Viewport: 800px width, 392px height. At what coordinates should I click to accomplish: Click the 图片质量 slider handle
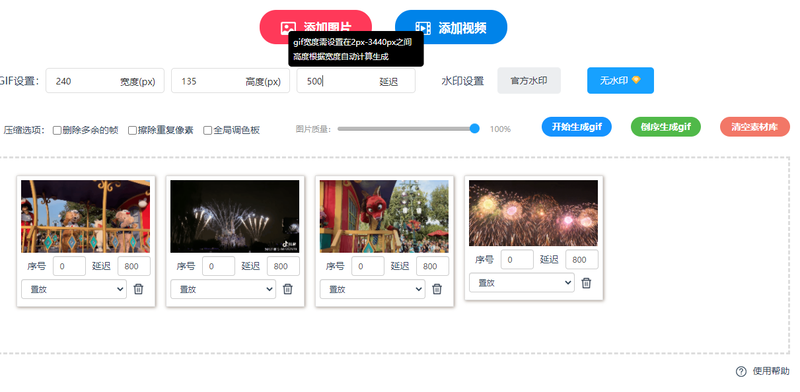(x=474, y=129)
